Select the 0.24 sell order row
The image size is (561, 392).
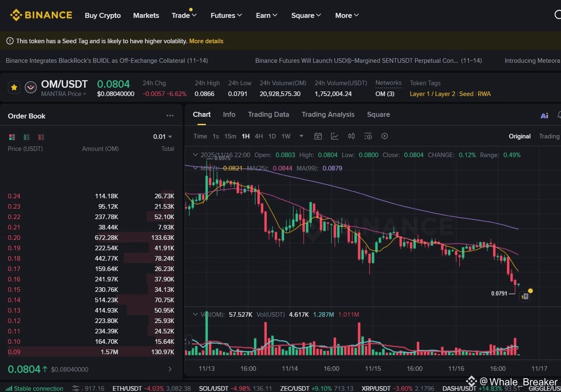point(91,196)
